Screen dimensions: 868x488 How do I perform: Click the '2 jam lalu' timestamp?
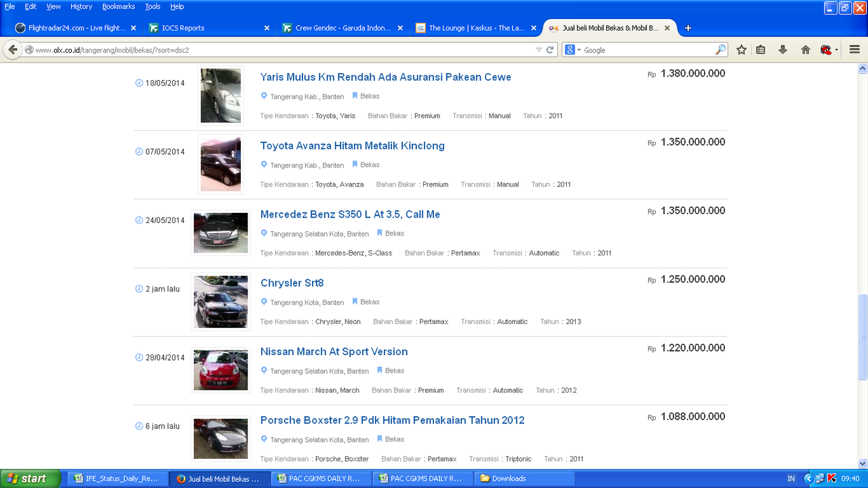point(162,289)
